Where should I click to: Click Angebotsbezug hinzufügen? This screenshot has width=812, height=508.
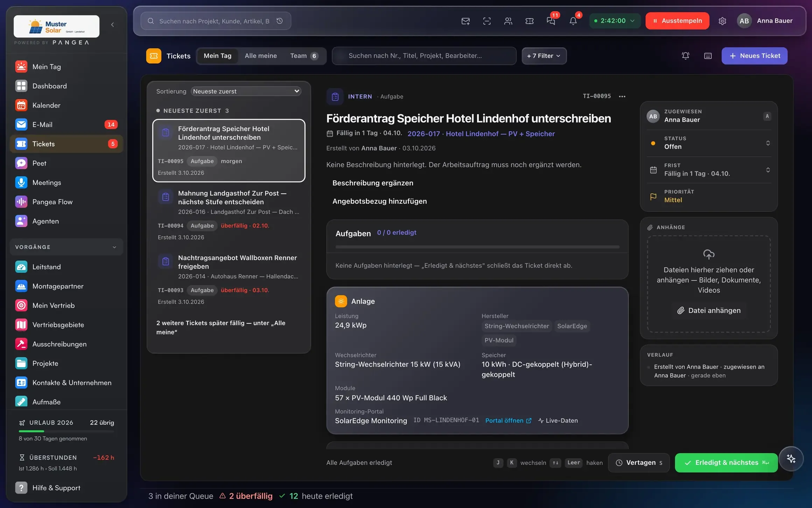379,201
